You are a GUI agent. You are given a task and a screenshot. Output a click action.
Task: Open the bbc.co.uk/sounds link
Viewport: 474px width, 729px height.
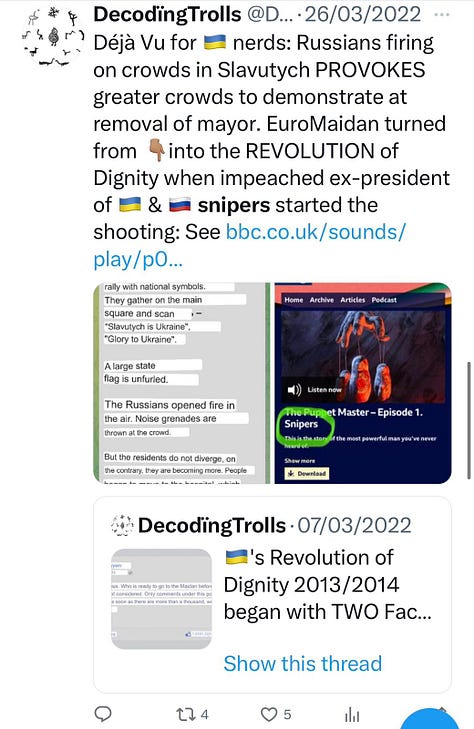[x=250, y=245]
